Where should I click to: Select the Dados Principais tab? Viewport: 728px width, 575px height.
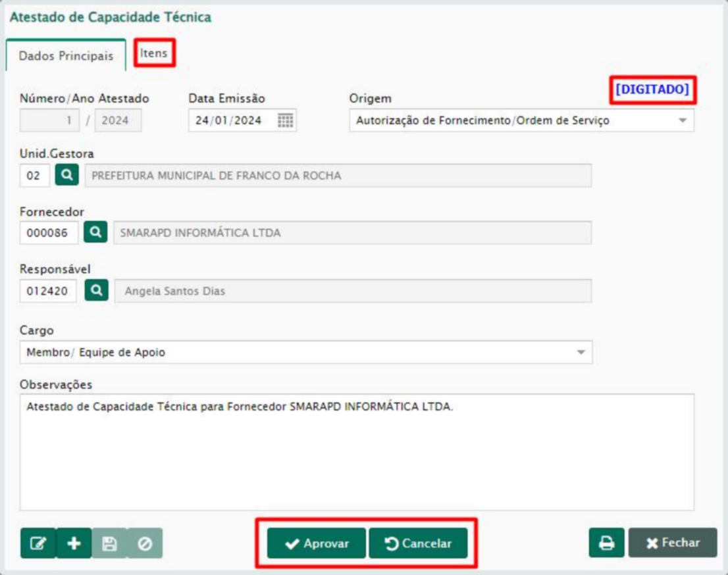coord(66,56)
